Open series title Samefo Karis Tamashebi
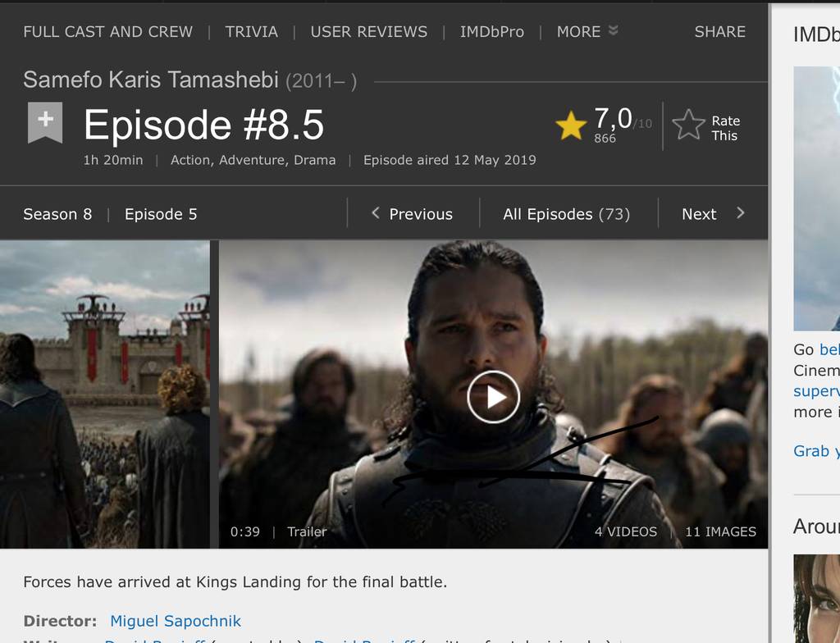The width and height of the screenshot is (840, 643). tap(151, 80)
